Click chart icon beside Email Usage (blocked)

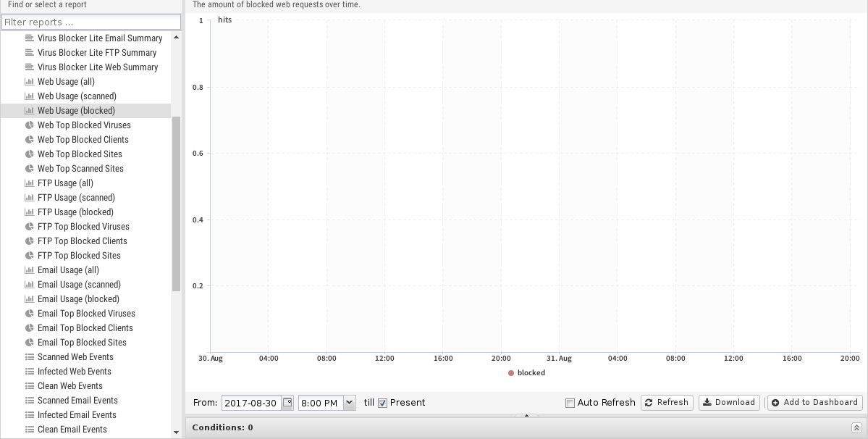coord(30,299)
